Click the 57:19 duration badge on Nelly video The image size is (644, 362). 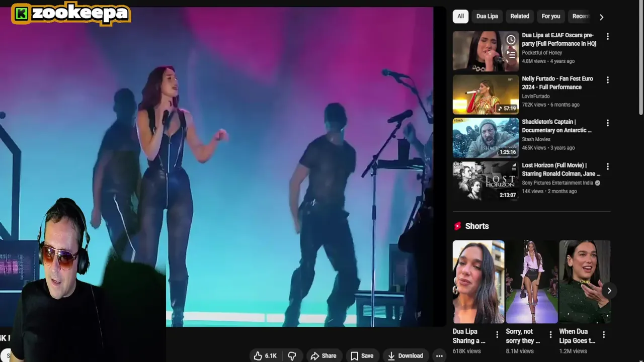[507, 108]
